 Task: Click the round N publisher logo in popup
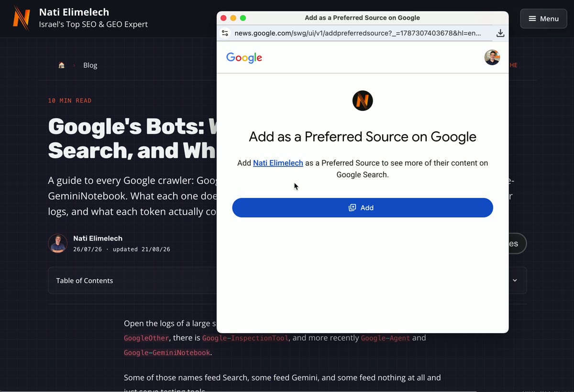pyautogui.click(x=363, y=100)
